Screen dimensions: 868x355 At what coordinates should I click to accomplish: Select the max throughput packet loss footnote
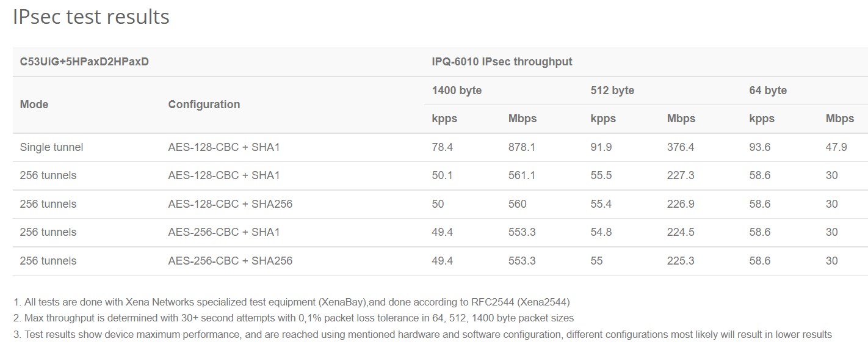point(293,318)
